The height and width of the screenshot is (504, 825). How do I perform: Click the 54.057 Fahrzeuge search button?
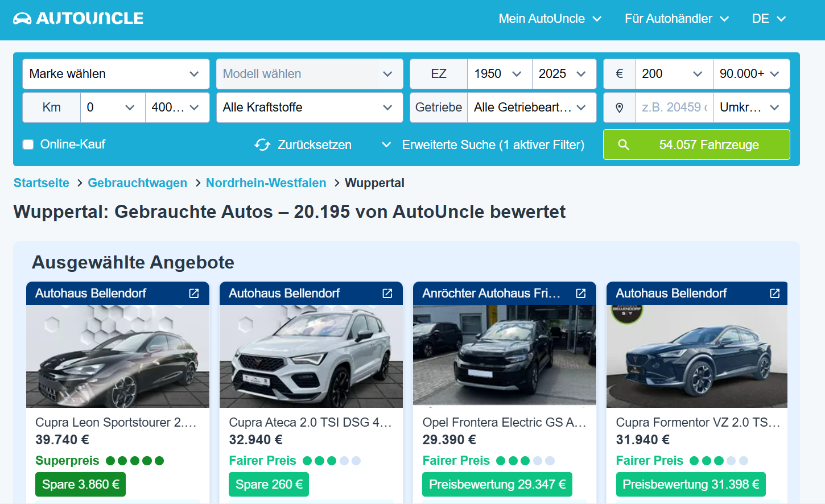point(696,144)
